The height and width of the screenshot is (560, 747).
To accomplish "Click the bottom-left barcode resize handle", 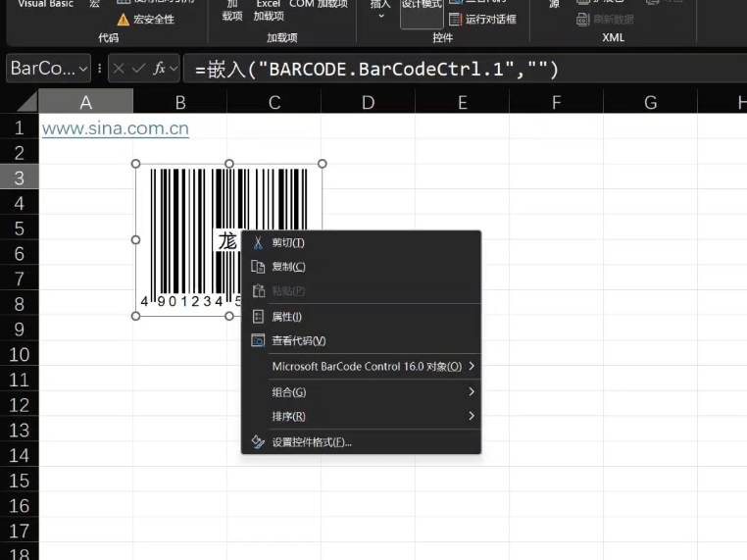I will click(x=136, y=316).
